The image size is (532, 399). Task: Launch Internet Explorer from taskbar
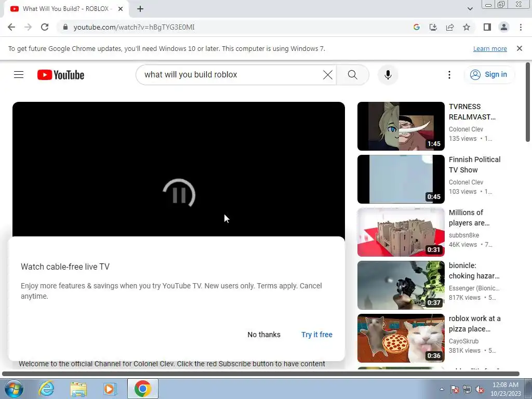pyautogui.click(x=46, y=389)
